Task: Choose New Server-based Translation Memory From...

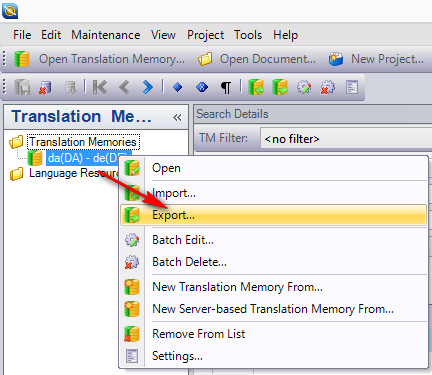Action: click(273, 309)
